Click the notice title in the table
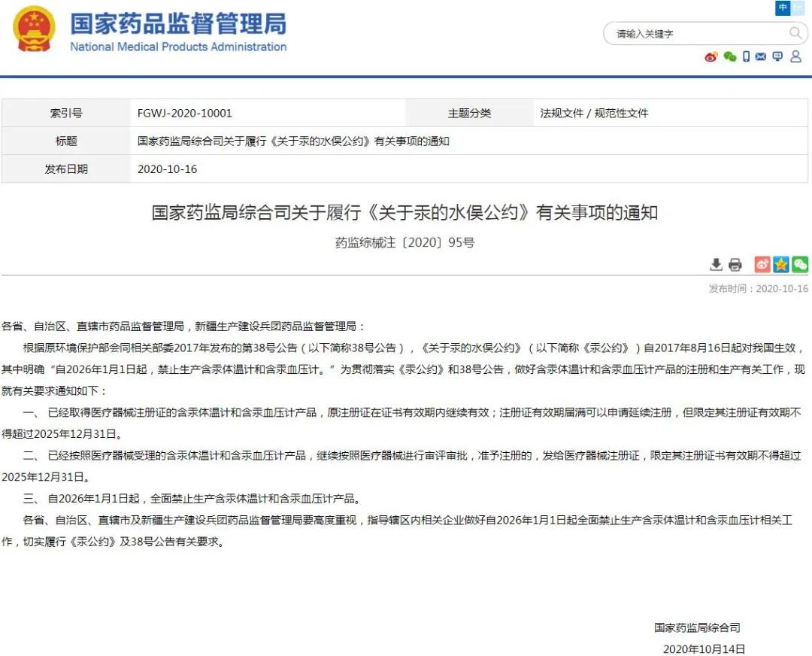The height and width of the screenshot is (656, 812). click(x=292, y=141)
